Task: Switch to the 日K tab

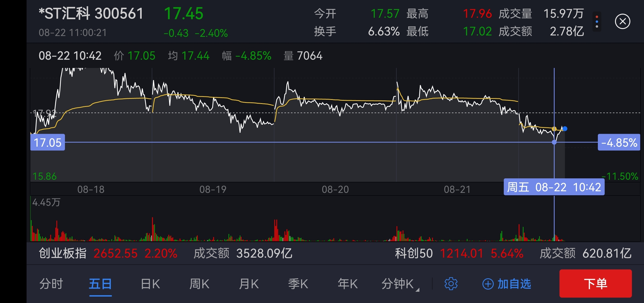Action: [150, 284]
